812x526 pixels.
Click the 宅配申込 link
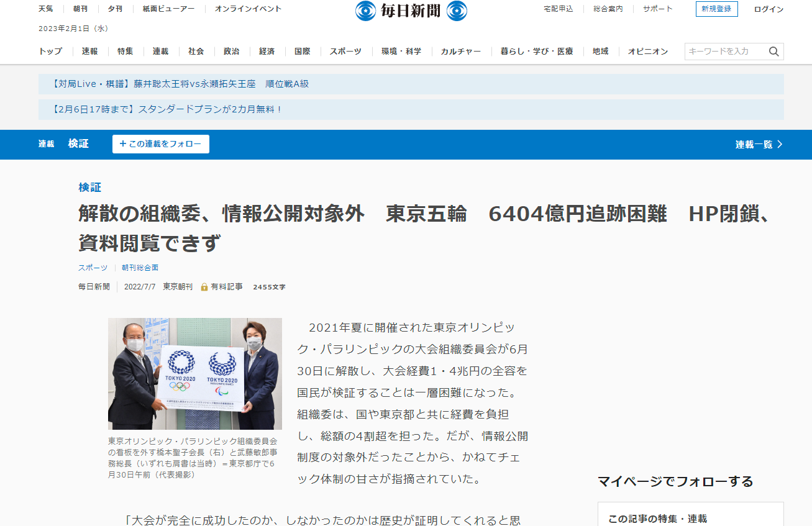click(x=558, y=9)
